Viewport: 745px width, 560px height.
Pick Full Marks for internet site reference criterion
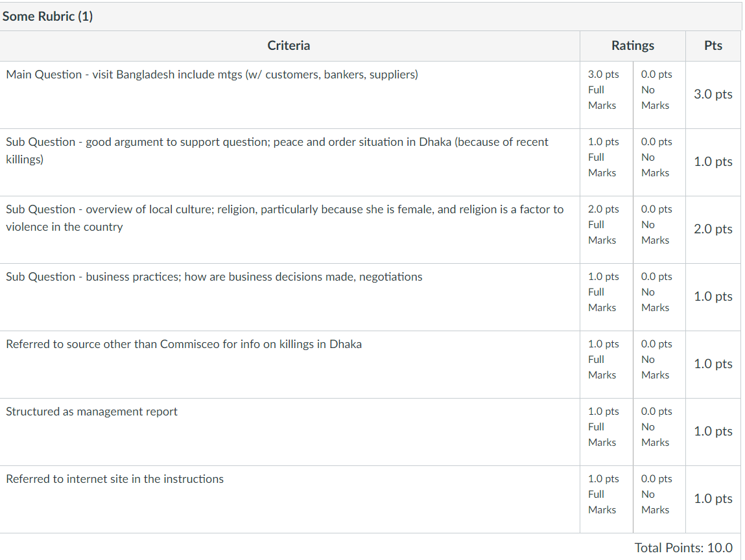click(x=606, y=499)
